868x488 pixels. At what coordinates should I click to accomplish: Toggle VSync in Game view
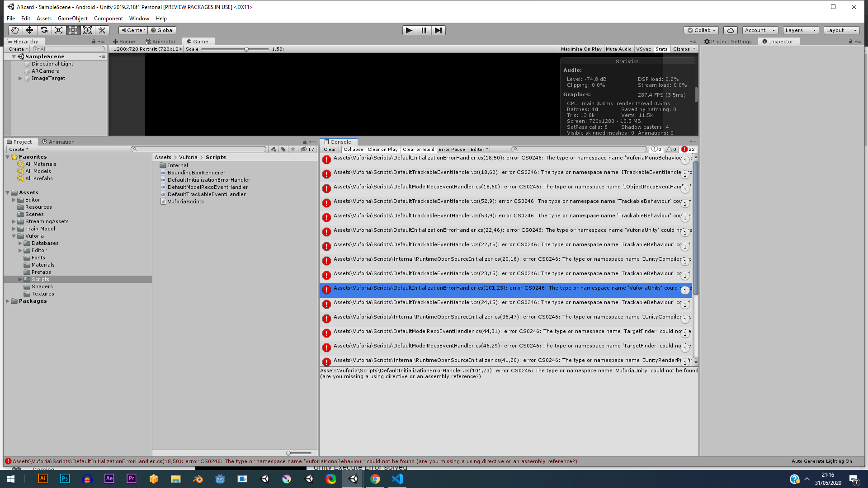pos(643,49)
